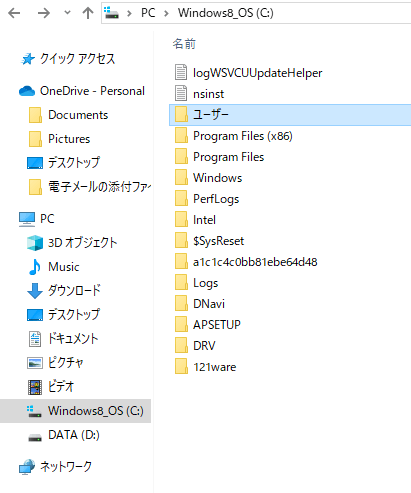Click the downloads arrow icon

click(x=35, y=291)
